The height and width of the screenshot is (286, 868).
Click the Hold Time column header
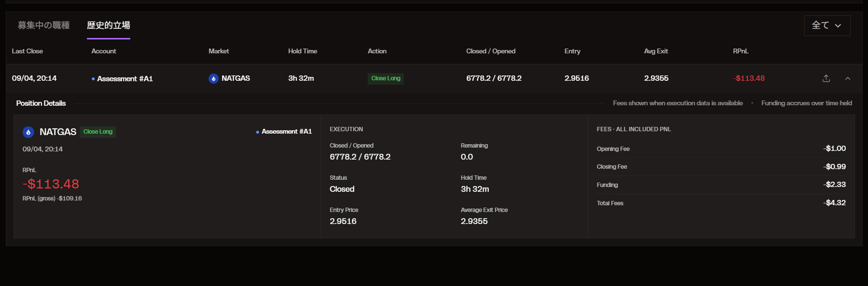(303, 51)
